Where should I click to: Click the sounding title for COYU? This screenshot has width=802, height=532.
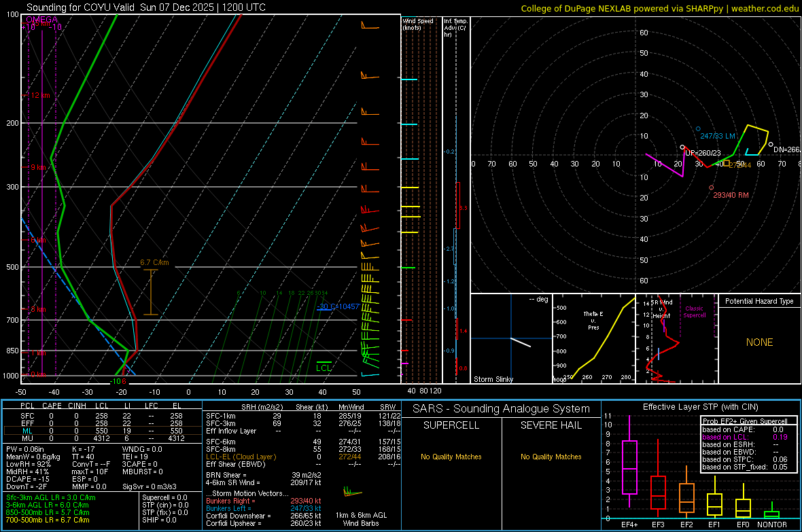tap(145, 7)
